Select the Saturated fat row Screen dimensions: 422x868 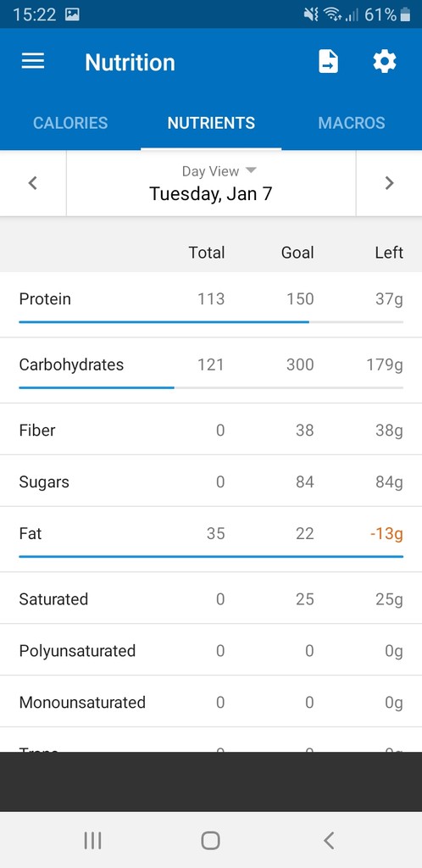(211, 598)
